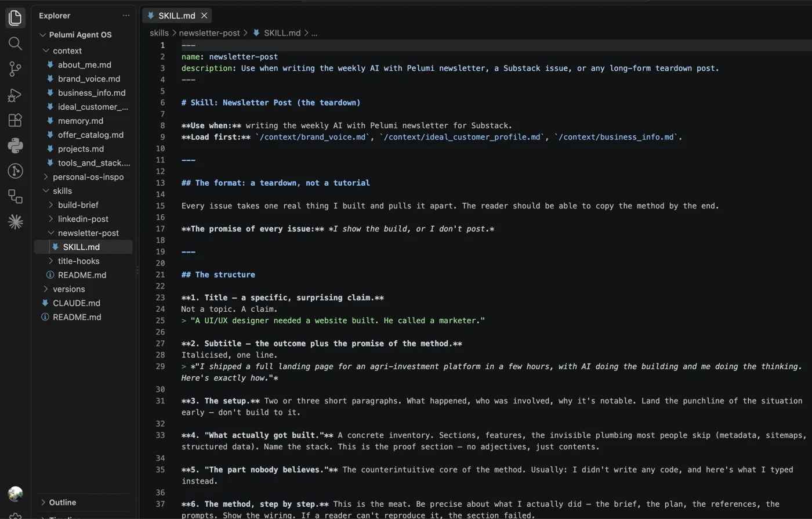Click the '## The structure' heading

click(218, 275)
